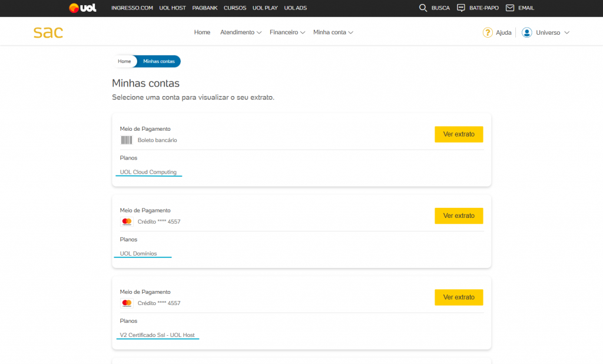The image size is (603, 364).
Task: Click Minhas contas breadcrumb pill
Action: pos(159,61)
